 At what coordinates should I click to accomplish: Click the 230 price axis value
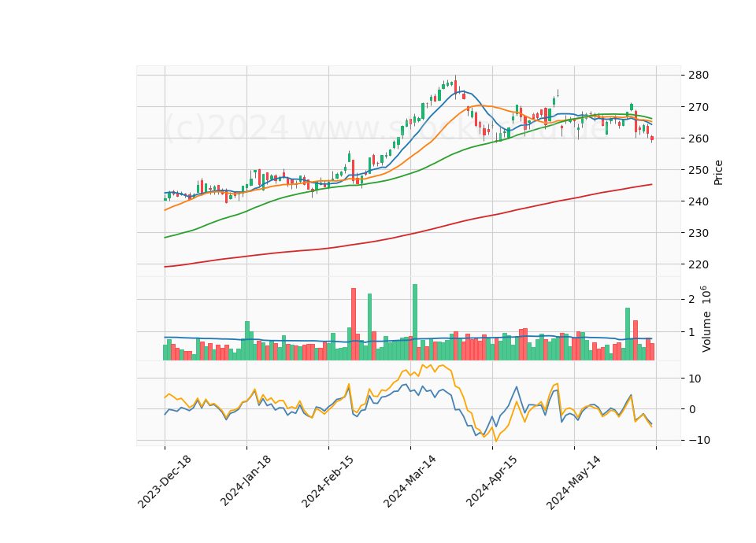pyautogui.click(x=699, y=233)
